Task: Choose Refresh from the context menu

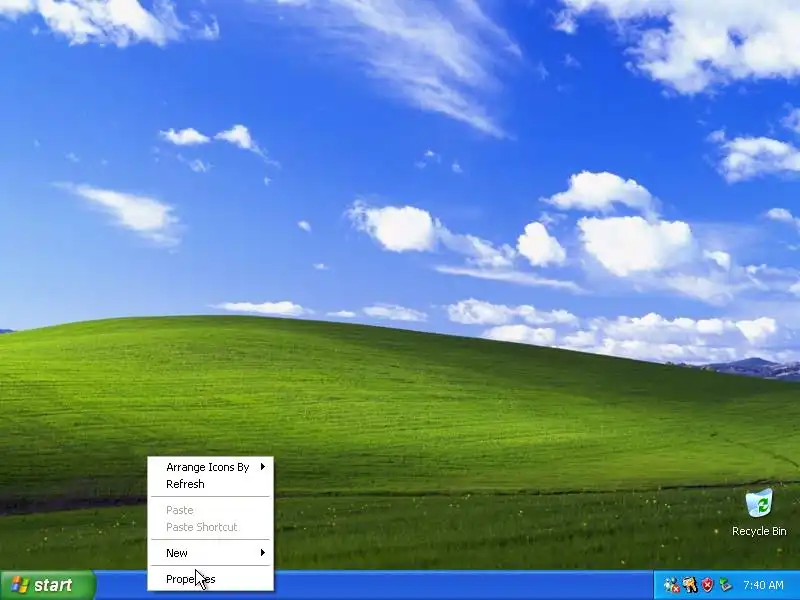Action: pyautogui.click(x=211, y=484)
